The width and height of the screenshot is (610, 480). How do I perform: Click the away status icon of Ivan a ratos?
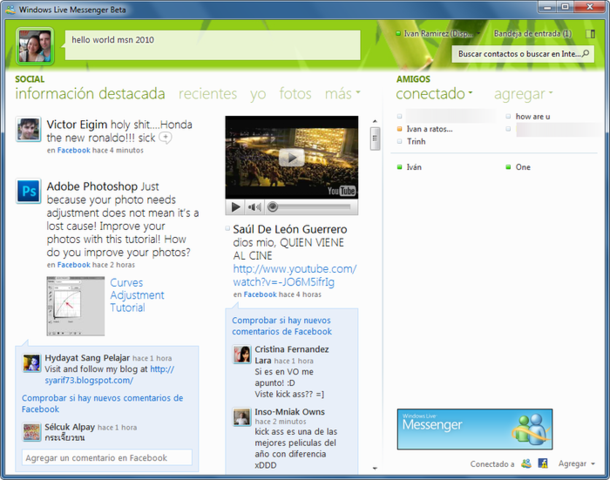coord(400,129)
